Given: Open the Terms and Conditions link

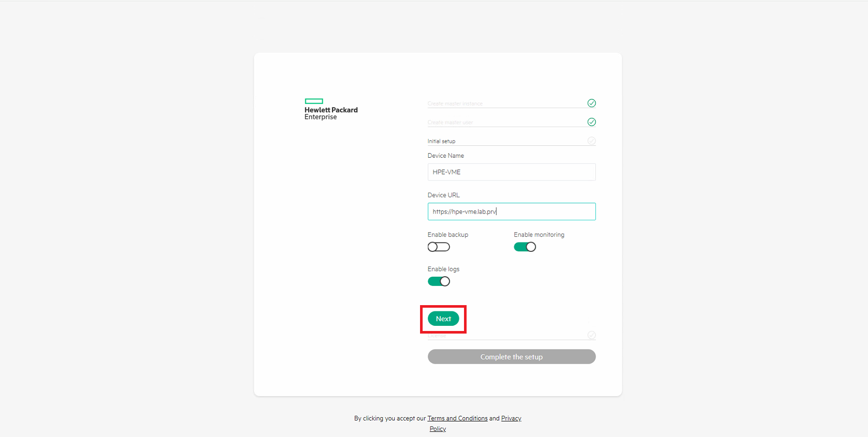Looking at the screenshot, I should (x=457, y=418).
